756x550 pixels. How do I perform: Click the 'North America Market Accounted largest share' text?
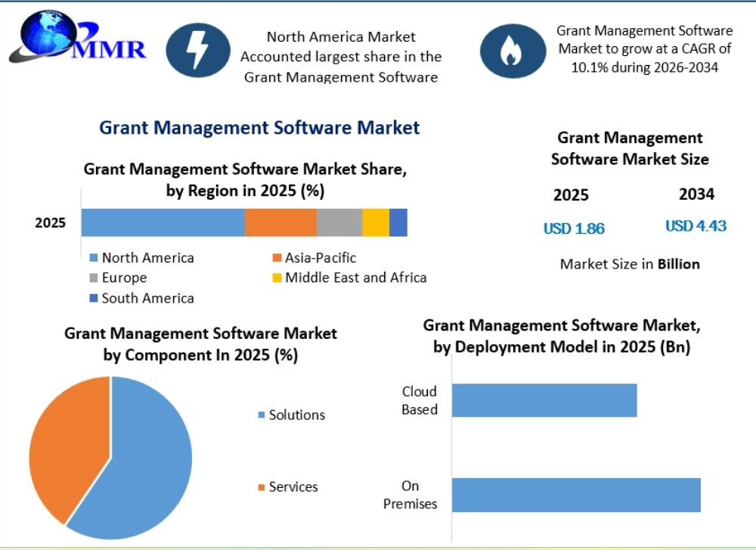click(x=341, y=57)
